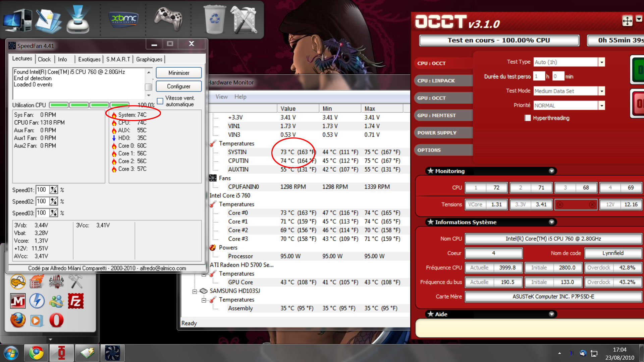Collapse the Aide section in OCCT
The width and height of the screenshot is (644, 362).
click(x=551, y=314)
